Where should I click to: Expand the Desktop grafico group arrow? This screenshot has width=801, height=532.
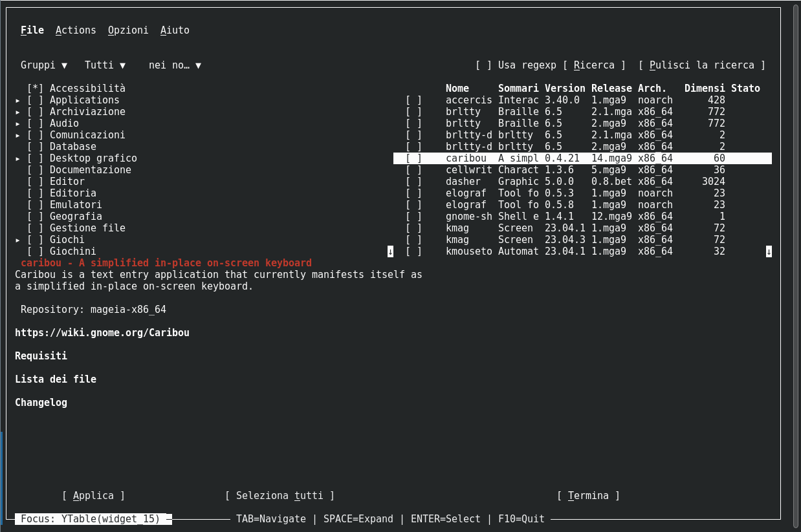(x=18, y=158)
